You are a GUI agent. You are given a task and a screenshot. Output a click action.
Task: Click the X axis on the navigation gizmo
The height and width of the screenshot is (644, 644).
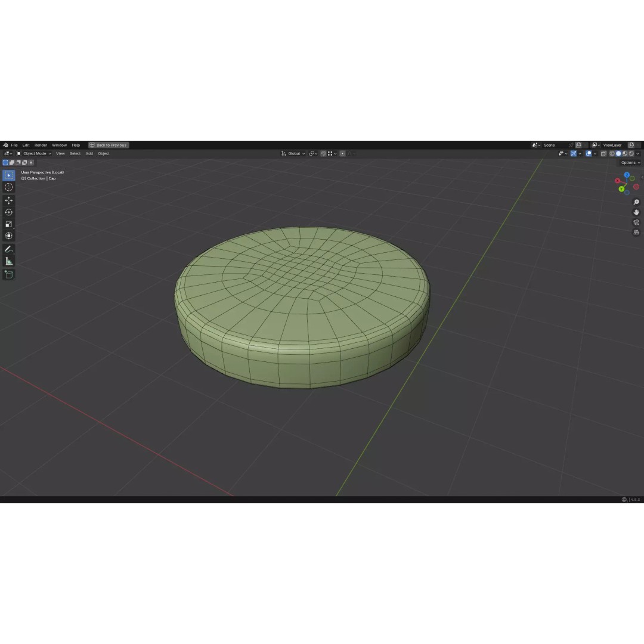618,181
